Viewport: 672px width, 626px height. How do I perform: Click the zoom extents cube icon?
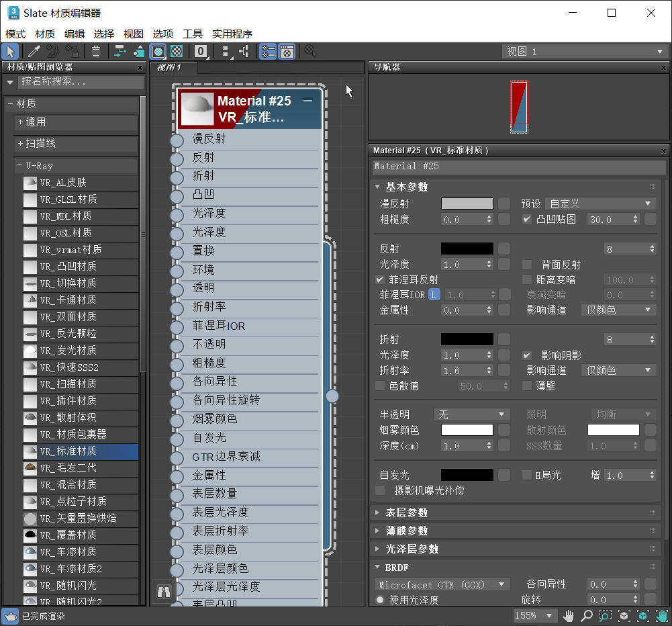(x=624, y=616)
